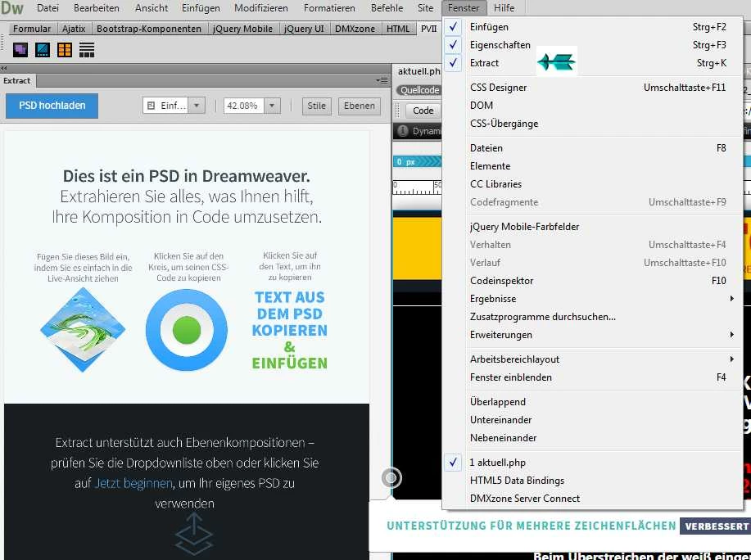This screenshot has height=560, width=751.
Task: Open the Ansicht menu
Action: tap(152, 8)
